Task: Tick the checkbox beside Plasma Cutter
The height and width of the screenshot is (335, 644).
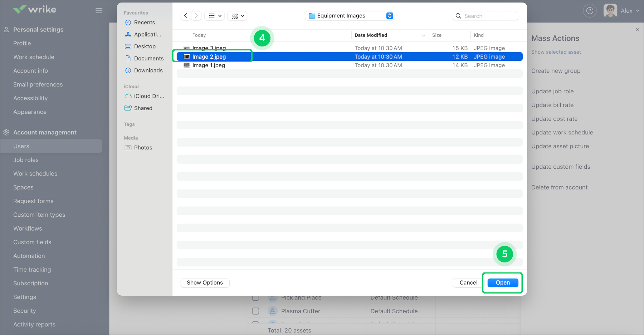Action: [x=255, y=311]
